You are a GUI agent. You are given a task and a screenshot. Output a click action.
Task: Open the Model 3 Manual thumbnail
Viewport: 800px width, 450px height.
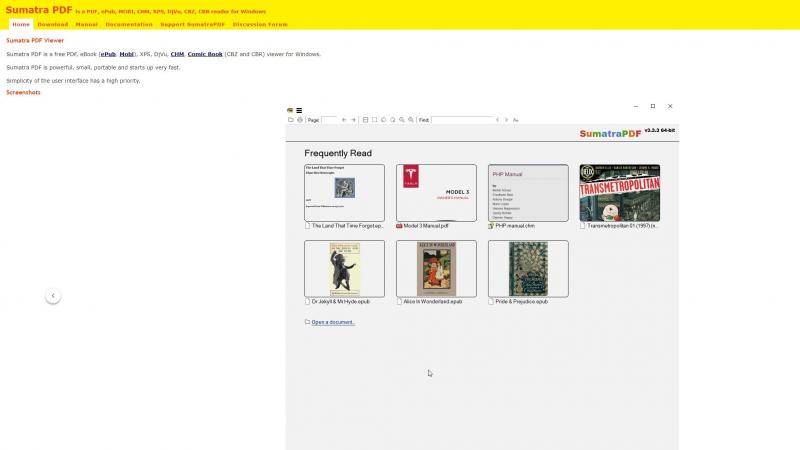pyautogui.click(x=436, y=193)
